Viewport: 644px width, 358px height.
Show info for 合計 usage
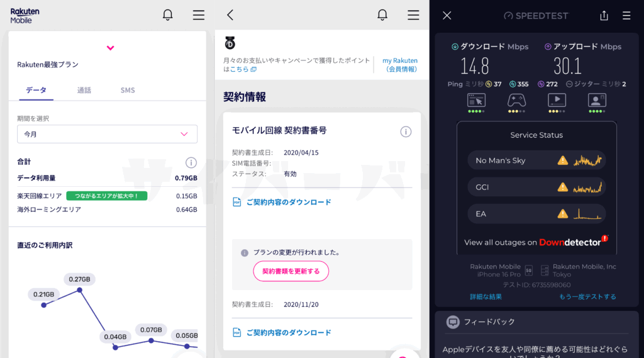click(191, 162)
